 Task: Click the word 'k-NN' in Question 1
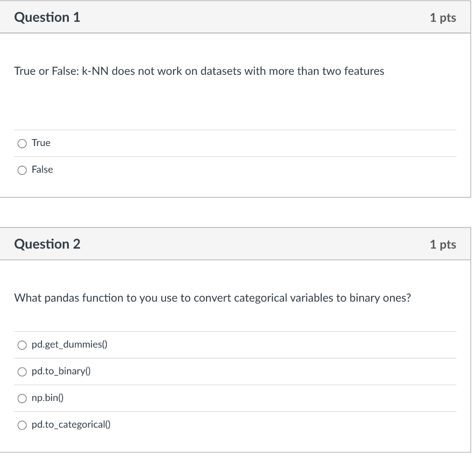tap(95, 71)
